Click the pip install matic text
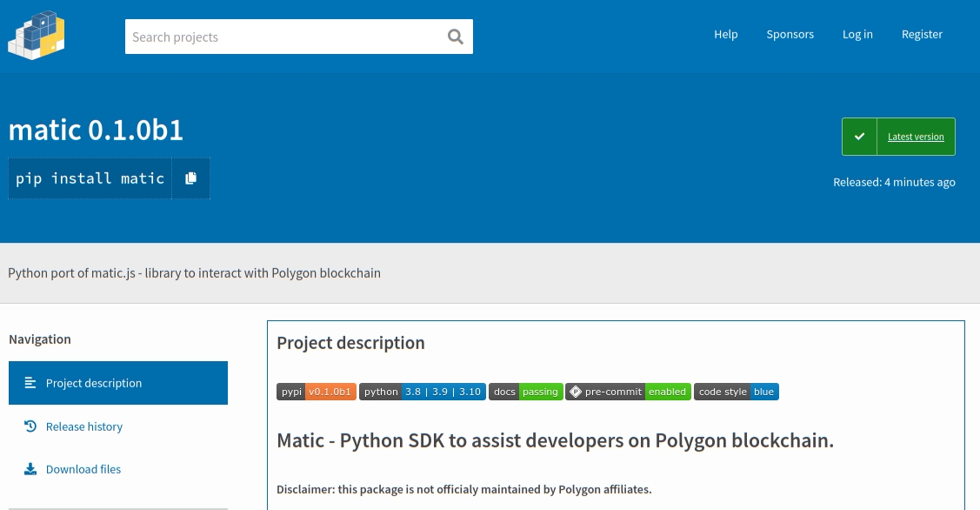Viewport: 980px width, 510px height. pyautogui.click(x=90, y=179)
